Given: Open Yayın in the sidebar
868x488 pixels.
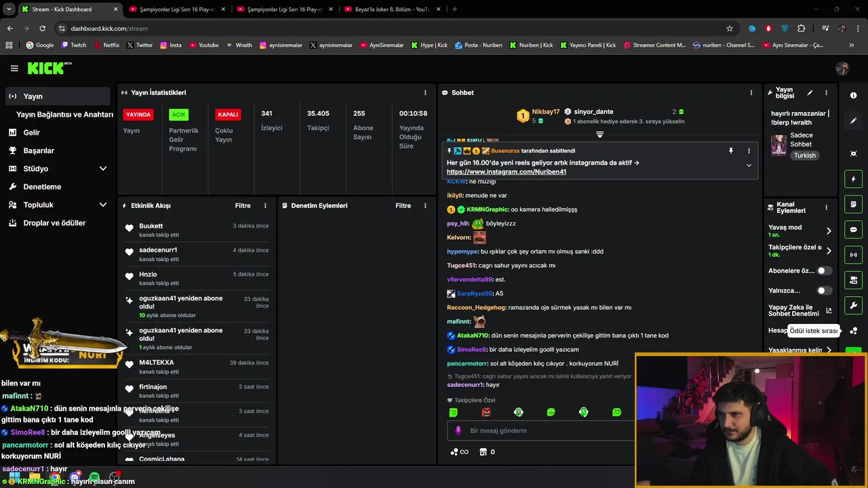Looking at the screenshot, I should click(x=58, y=96).
